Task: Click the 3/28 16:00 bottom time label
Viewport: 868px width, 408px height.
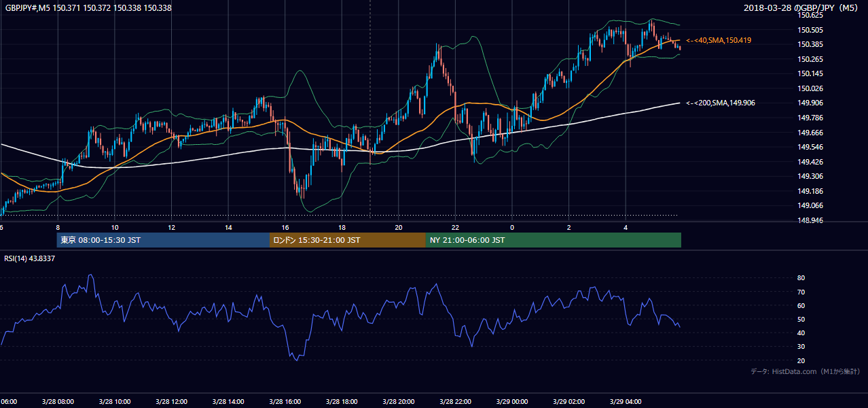Action: pos(285,402)
